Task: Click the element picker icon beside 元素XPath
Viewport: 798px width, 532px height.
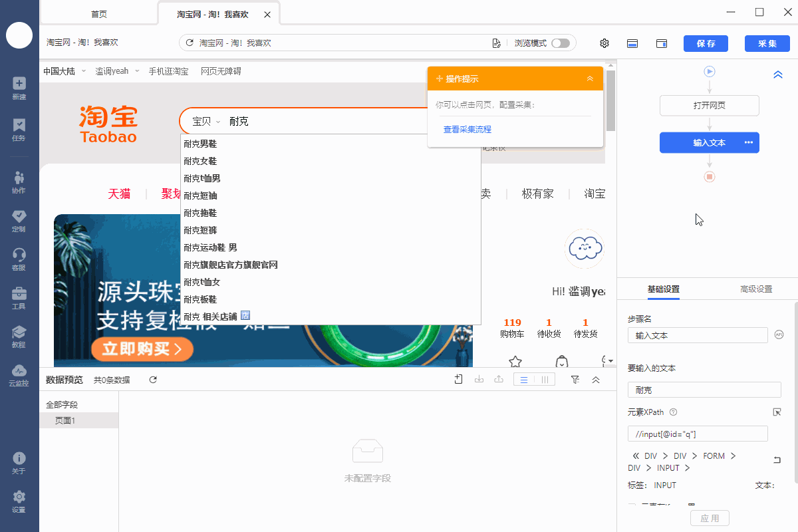Action: [x=777, y=412]
